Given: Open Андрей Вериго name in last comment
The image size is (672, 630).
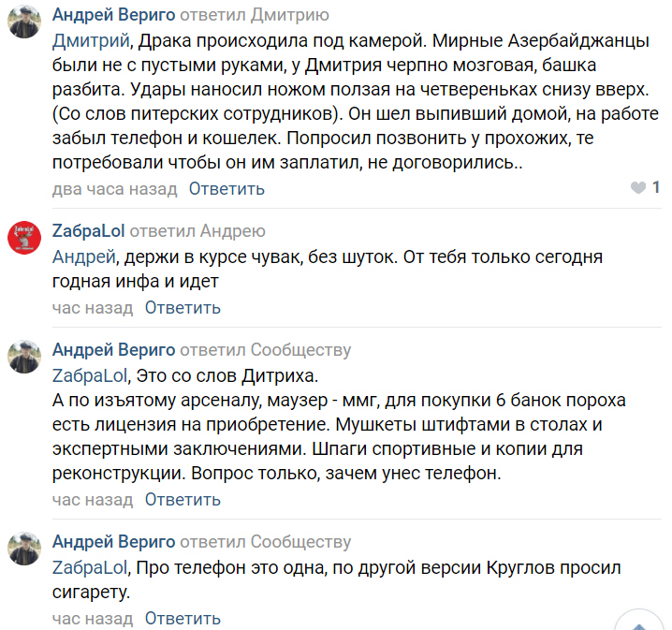Looking at the screenshot, I should [113, 542].
